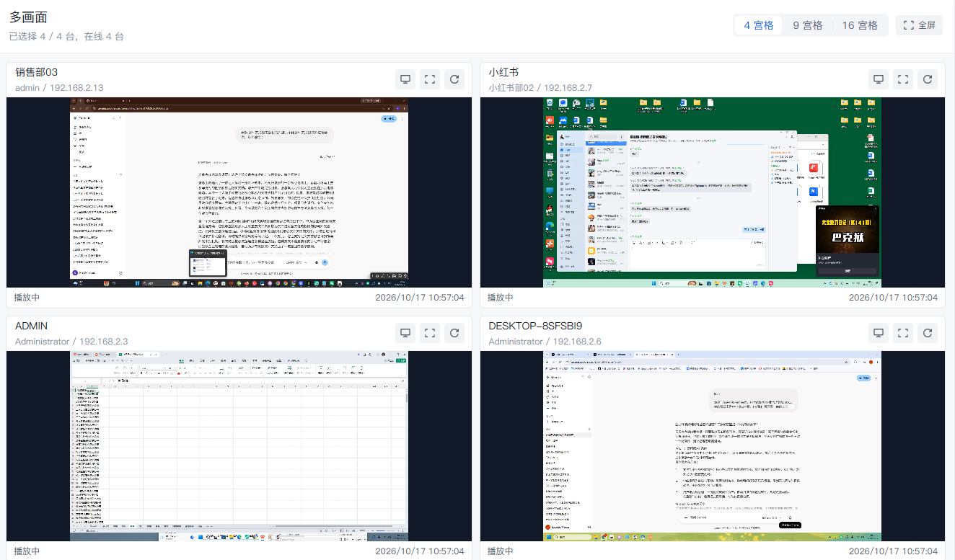955x560 pixels.
Task: Expand ADMIN stream to fullscreen
Action: pyautogui.click(x=430, y=333)
